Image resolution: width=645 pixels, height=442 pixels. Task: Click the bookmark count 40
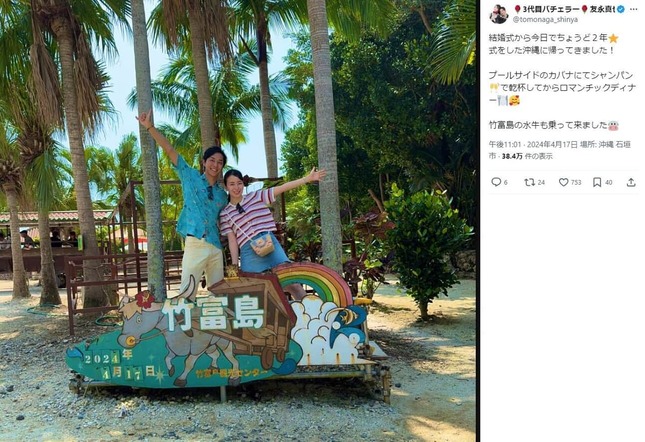(x=608, y=182)
